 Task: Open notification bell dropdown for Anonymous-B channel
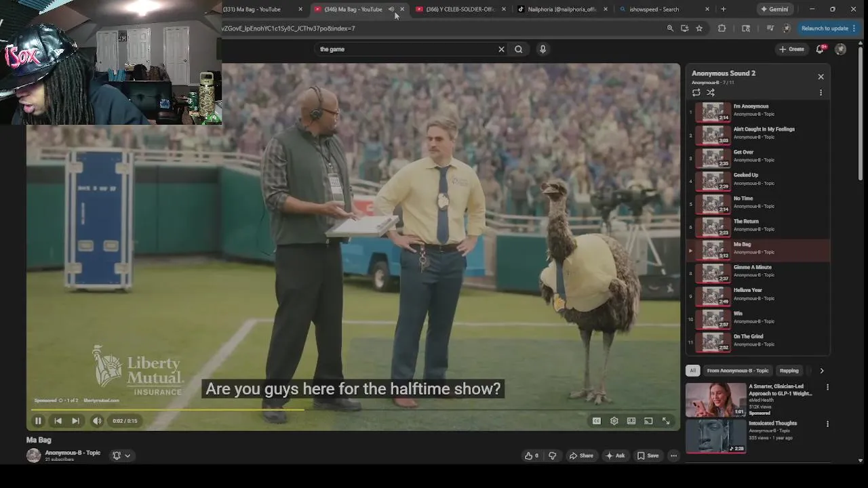point(121,455)
